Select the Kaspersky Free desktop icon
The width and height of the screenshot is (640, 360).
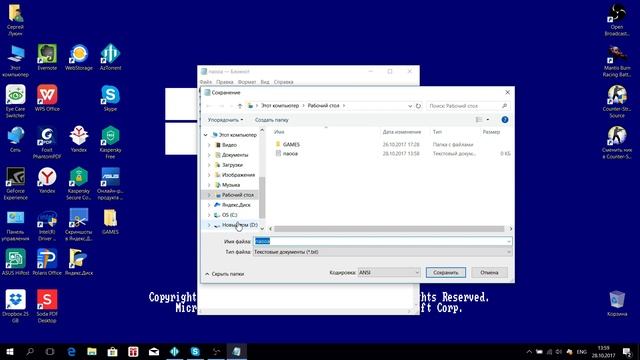[x=110, y=142]
